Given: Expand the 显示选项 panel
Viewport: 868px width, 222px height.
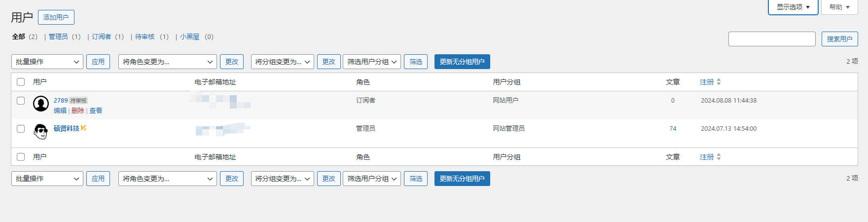Looking at the screenshot, I should [x=793, y=7].
